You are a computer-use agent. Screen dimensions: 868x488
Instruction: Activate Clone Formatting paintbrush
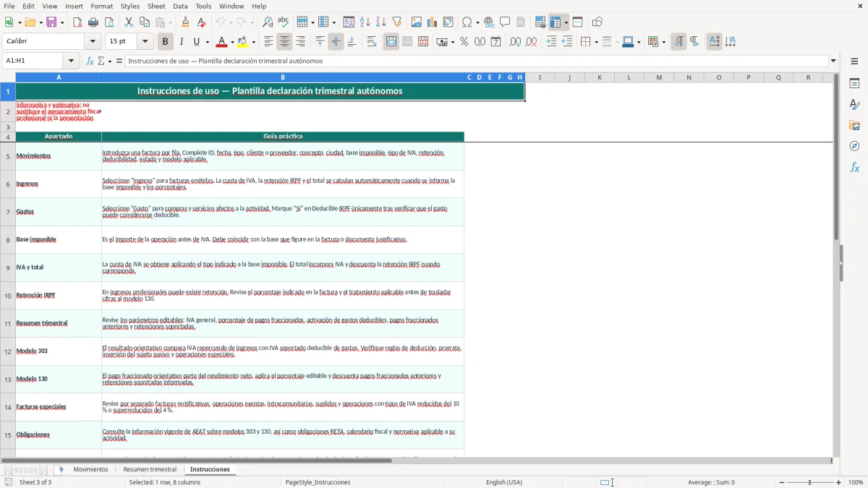point(186,22)
